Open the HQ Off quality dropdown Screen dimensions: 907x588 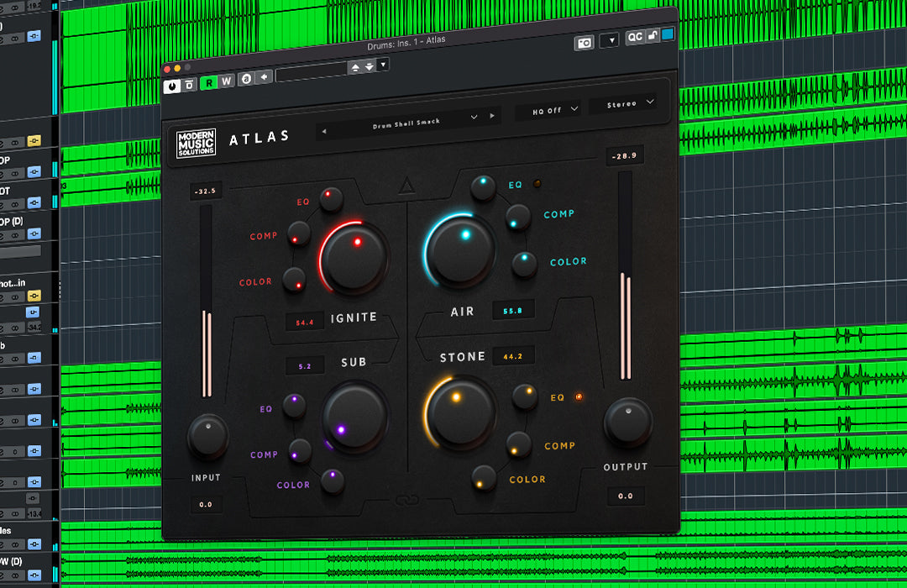548,110
